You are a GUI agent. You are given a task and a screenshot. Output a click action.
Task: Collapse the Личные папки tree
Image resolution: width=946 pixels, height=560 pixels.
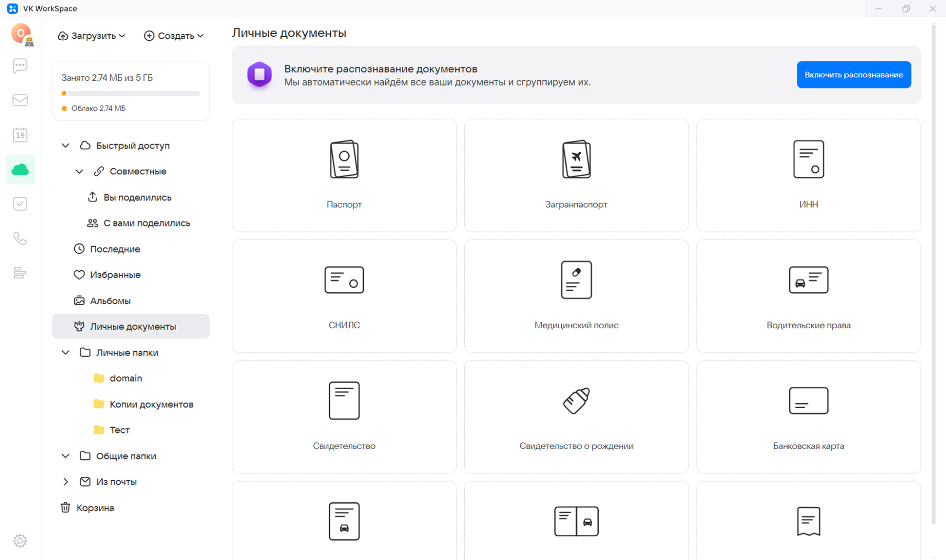(x=66, y=352)
